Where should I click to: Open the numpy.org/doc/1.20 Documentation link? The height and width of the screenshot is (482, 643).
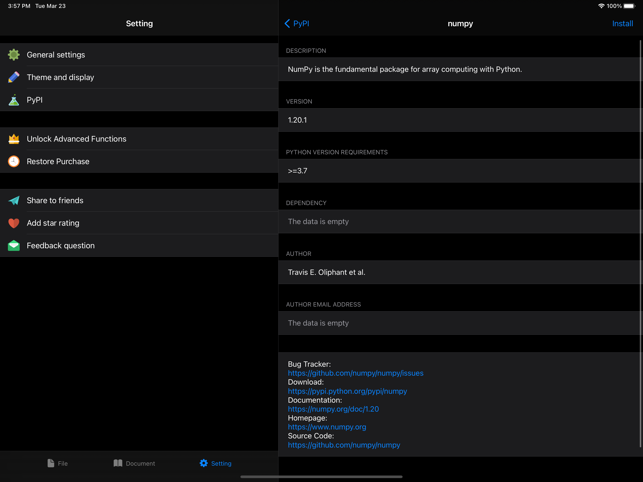click(x=333, y=409)
